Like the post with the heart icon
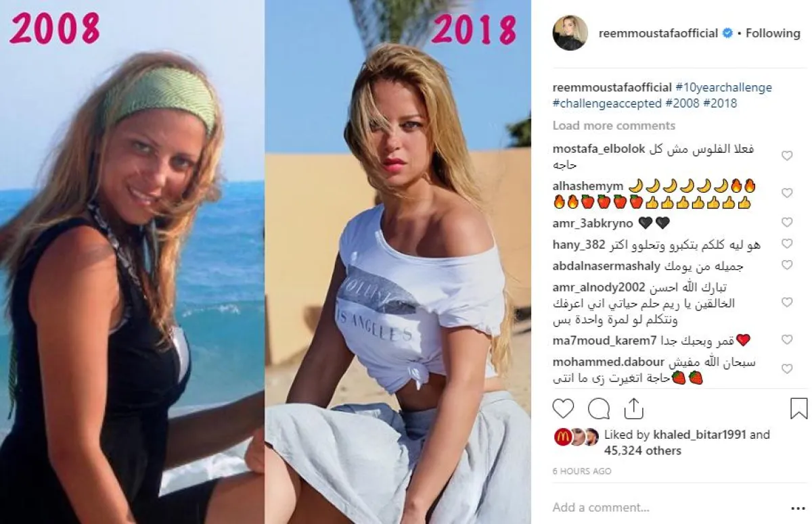 point(563,409)
